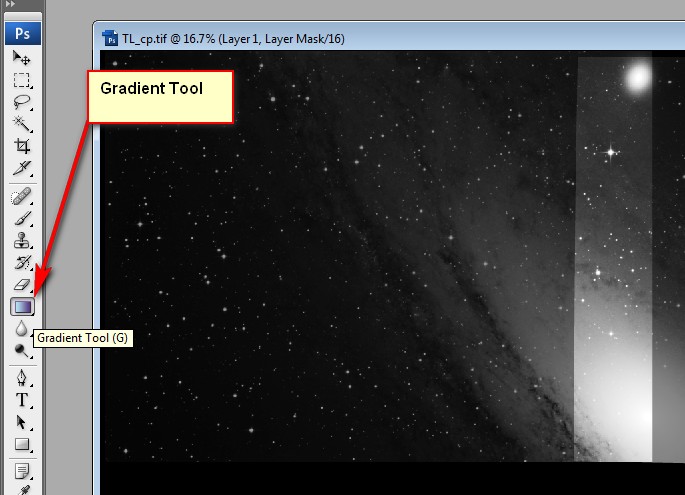685x495 pixels.
Task: Select the Move tool
Action: (22, 58)
